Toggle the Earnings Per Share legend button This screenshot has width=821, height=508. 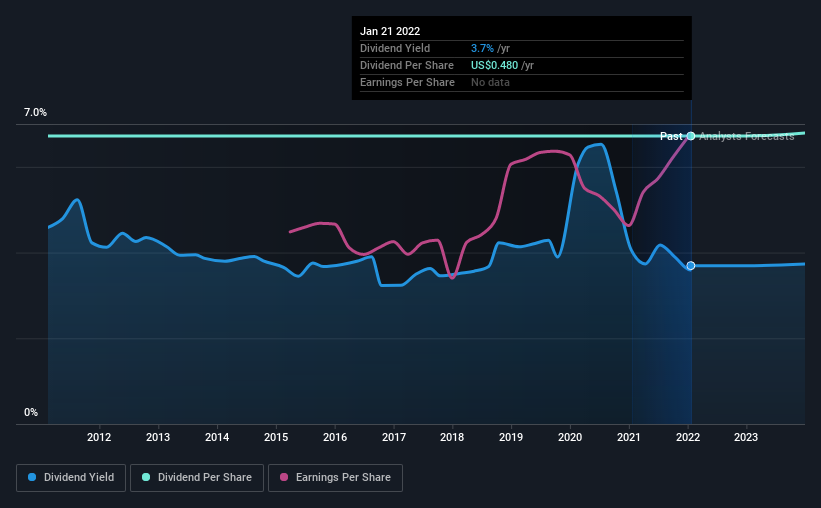335,478
